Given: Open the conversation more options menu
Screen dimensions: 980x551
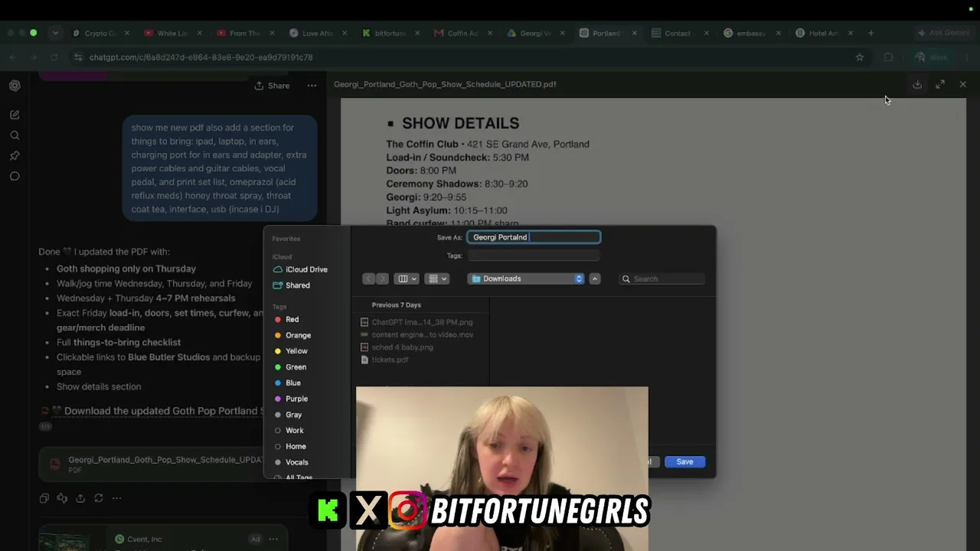Looking at the screenshot, I should pos(312,86).
